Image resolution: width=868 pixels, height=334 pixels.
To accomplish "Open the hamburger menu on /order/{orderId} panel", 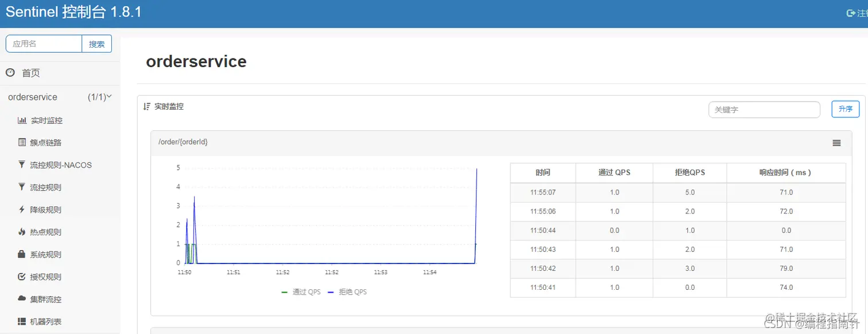I will click(x=836, y=143).
